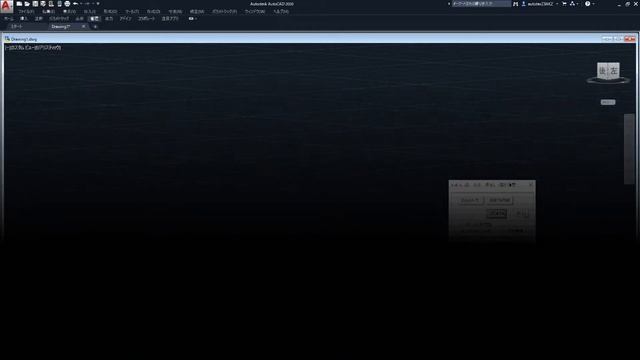Image resolution: width=640 pixels, height=360 pixels.
Task: Open the 挿入(I) menu
Action: click(x=90, y=11)
